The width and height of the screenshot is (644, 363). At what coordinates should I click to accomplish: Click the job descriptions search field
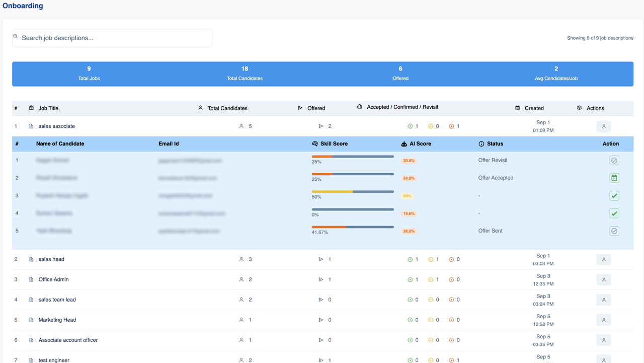pyautogui.click(x=112, y=38)
